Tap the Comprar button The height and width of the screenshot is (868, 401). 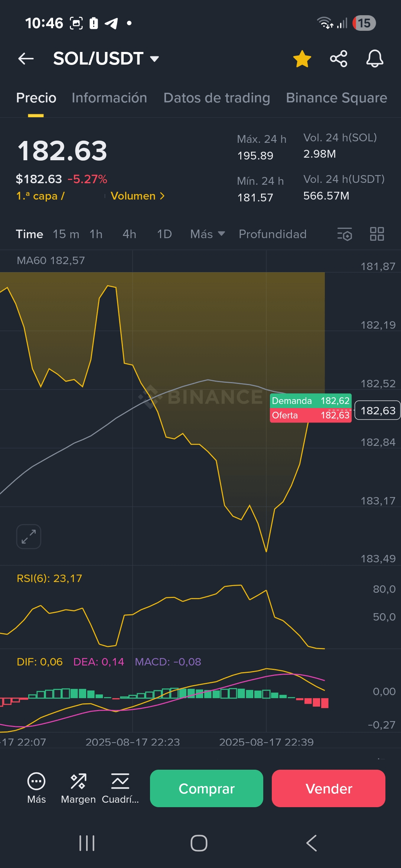pyautogui.click(x=206, y=788)
